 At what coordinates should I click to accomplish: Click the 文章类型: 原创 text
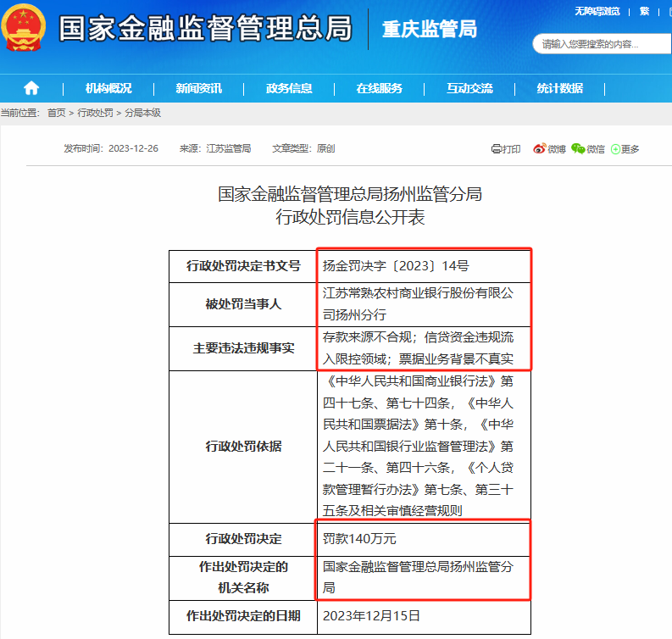303,148
